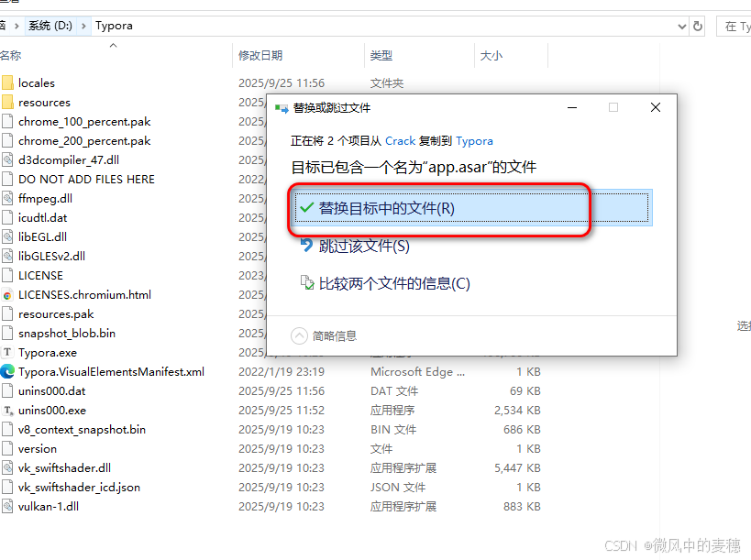Click file name unins000.exe

[x=52, y=411]
